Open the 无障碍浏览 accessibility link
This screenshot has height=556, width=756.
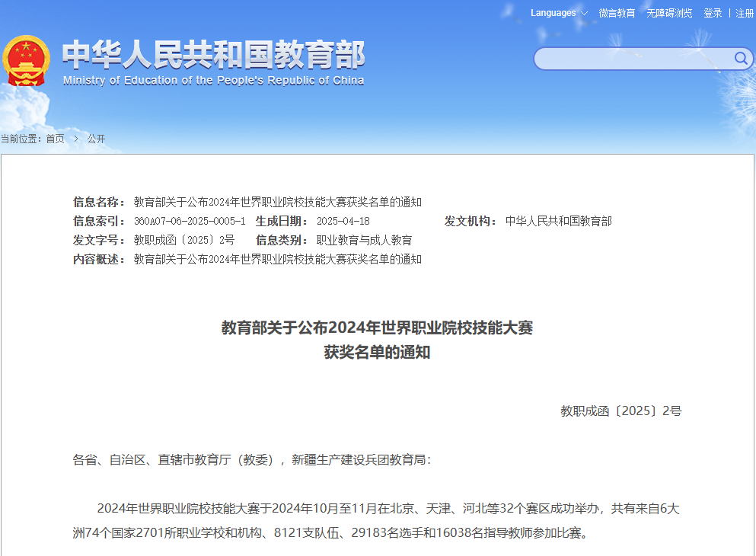(669, 13)
